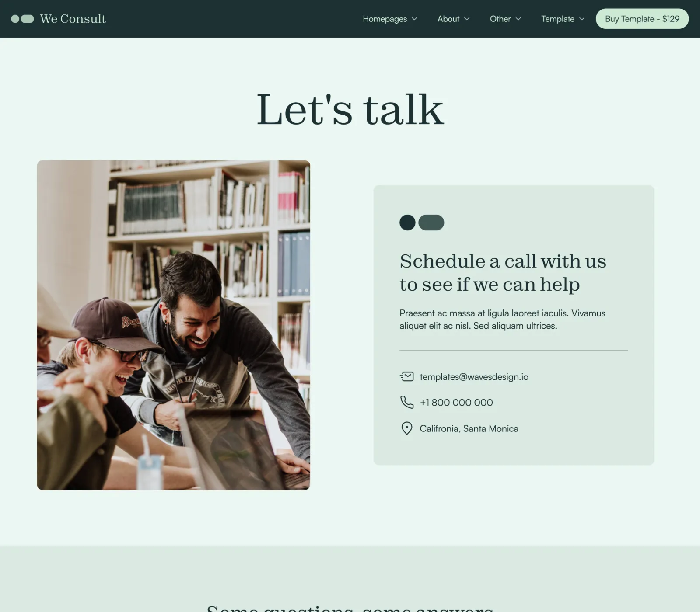Click the envelope email icon
Screen dimensions: 700x612
pyautogui.click(x=406, y=376)
